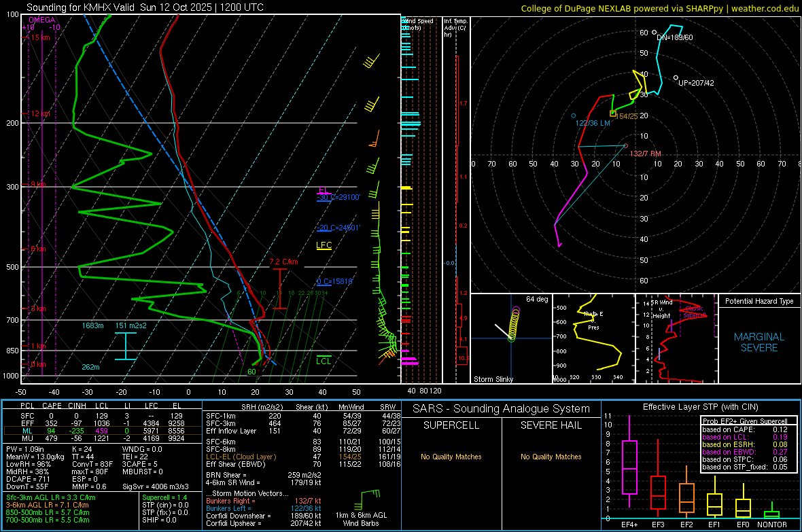Click the MARGINAL SEVERE hazard text
The height and width of the screenshot is (532, 802).
[759, 342]
